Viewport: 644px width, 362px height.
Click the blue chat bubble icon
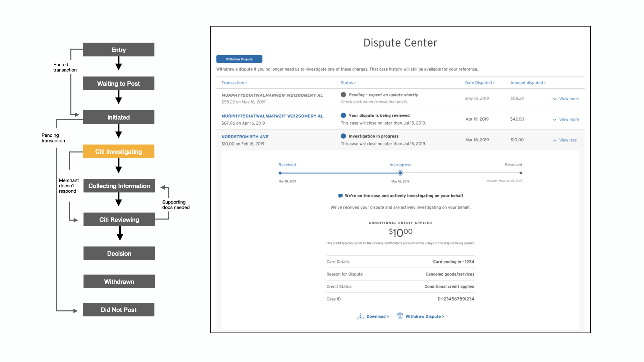pos(340,196)
